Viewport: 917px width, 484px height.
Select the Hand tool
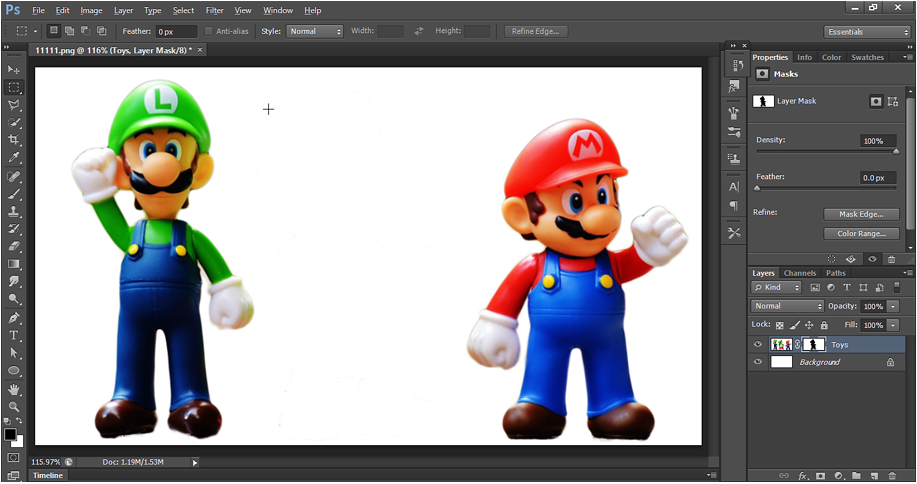point(13,389)
